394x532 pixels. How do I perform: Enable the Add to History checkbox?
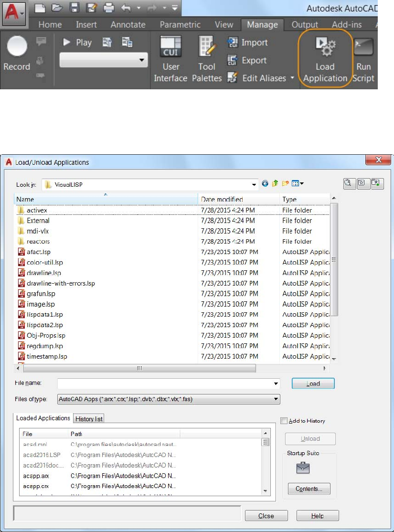[284, 421]
